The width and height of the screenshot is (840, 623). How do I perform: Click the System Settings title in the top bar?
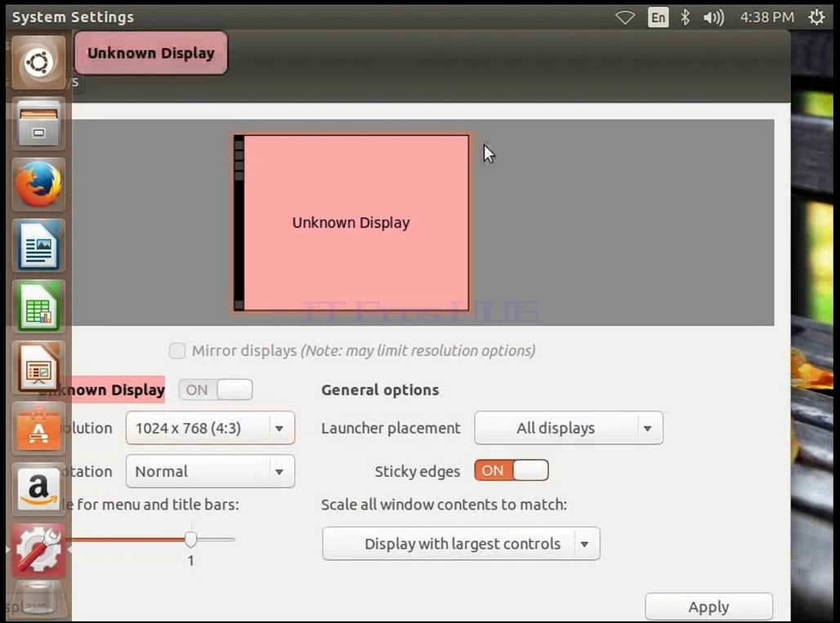click(x=73, y=17)
